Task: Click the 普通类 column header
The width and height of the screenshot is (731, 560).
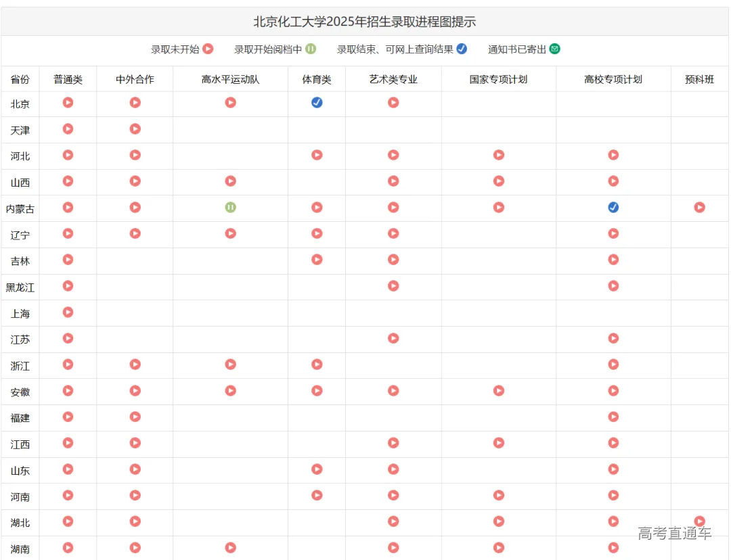Action: click(x=68, y=79)
